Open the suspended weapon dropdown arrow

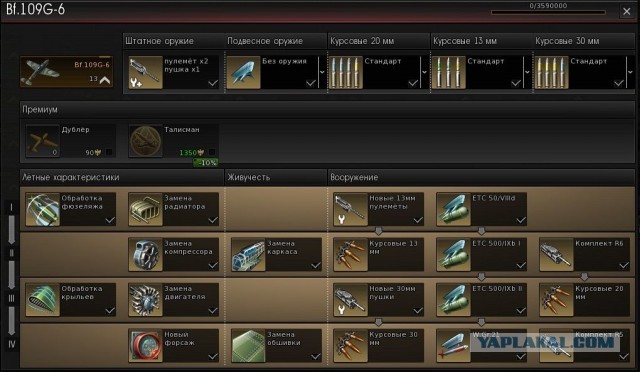[322, 72]
